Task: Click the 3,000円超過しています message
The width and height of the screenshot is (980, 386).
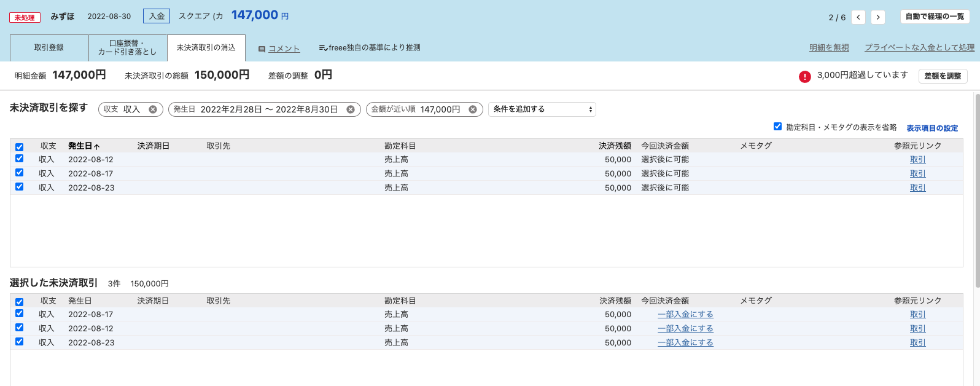Action: [862, 75]
